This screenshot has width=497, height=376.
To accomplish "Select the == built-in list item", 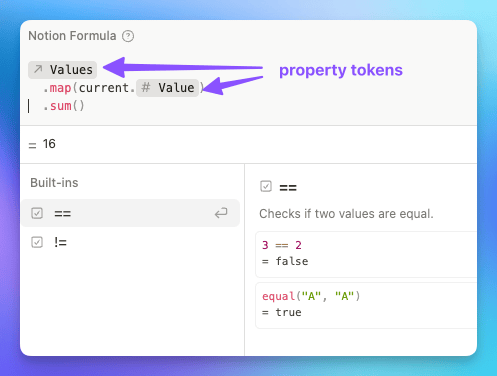I will click(131, 213).
